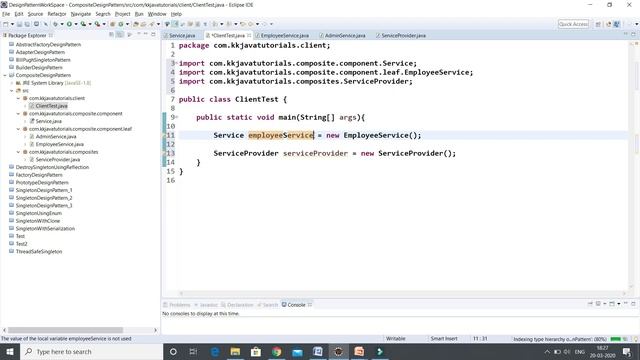Click the Package Explorer horizontal scrollbar
This screenshot has height=360, width=640.
click(x=65, y=330)
